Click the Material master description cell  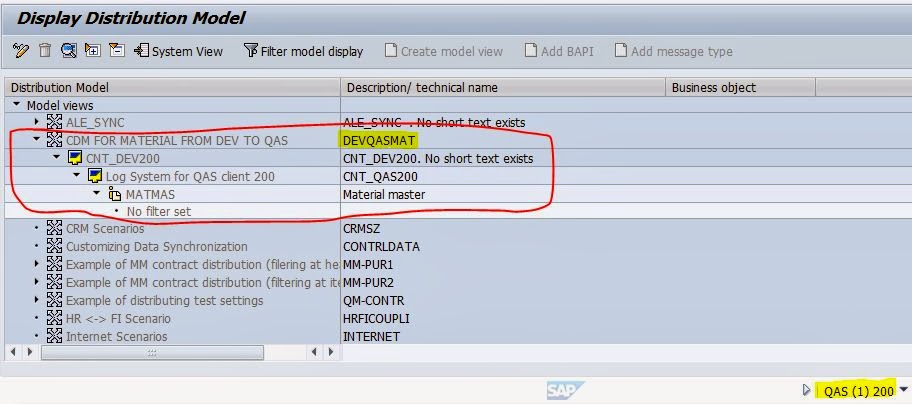pos(384,194)
